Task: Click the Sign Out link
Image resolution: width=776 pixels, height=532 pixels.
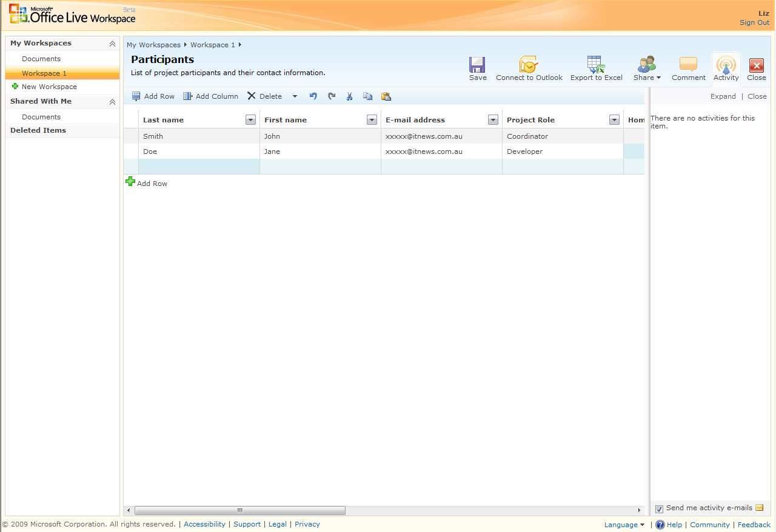Action: (754, 22)
